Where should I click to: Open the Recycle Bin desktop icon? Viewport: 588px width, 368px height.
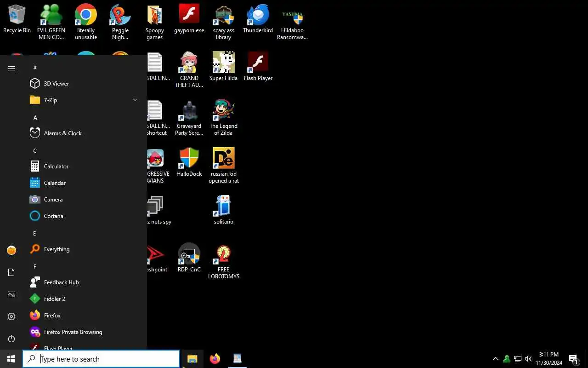[x=17, y=19]
